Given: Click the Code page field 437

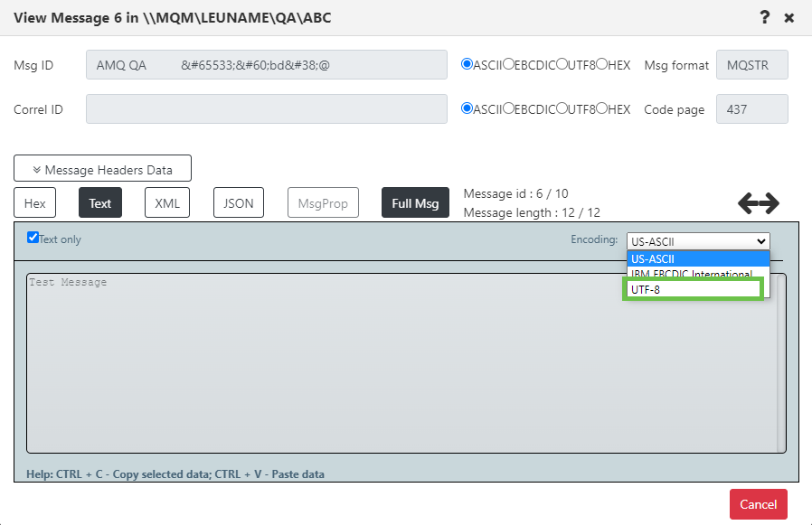Looking at the screenshot, I should [752, 108].
